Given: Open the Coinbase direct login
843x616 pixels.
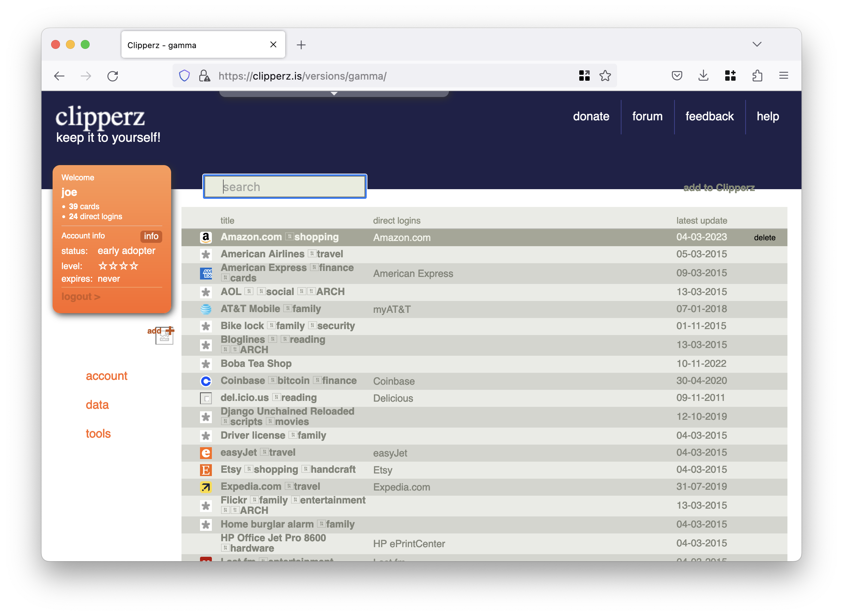Looking at the screenshot, I should tap(394, 381).
